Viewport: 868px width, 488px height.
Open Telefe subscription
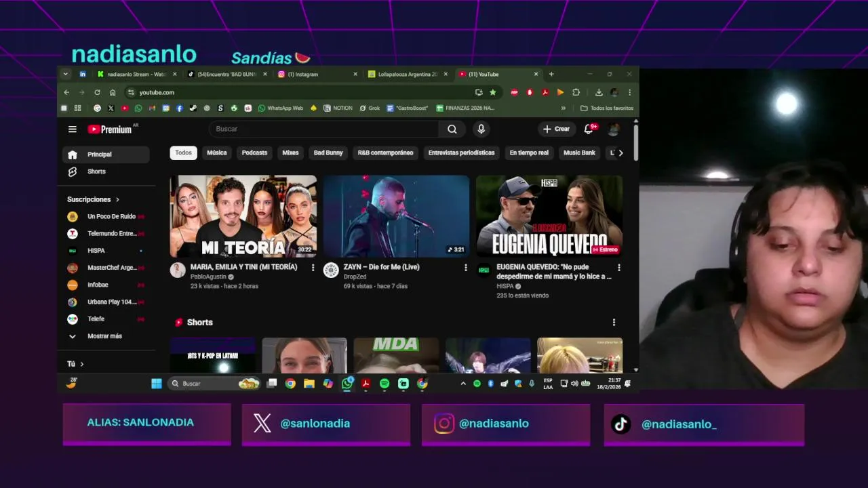tap(106, 319)
